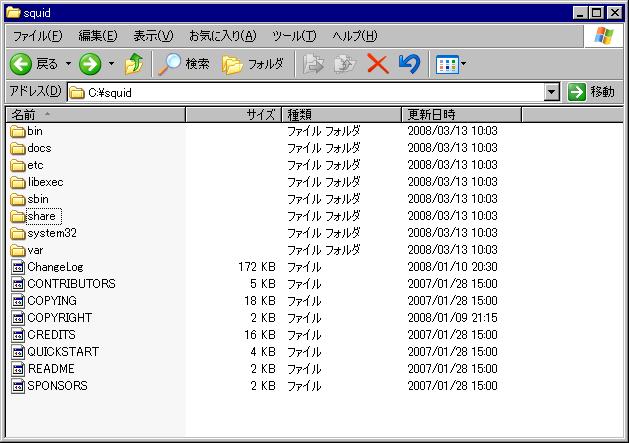Close the squid window
Image resolution: width=629 pixels, height=443 pixels.
pyautogui.click(x=615, y=13)
